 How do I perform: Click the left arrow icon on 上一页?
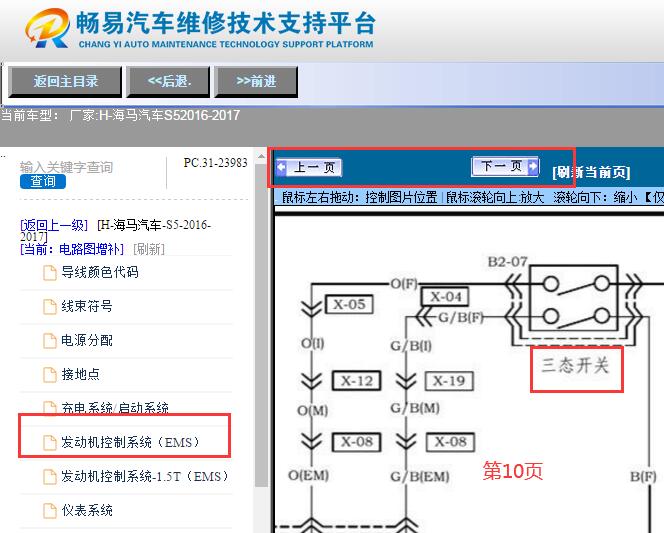tap(281, 168)
